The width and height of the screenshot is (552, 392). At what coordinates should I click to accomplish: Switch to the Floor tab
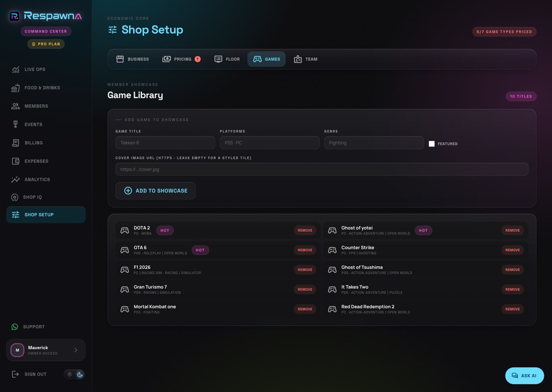coord(227,59)
